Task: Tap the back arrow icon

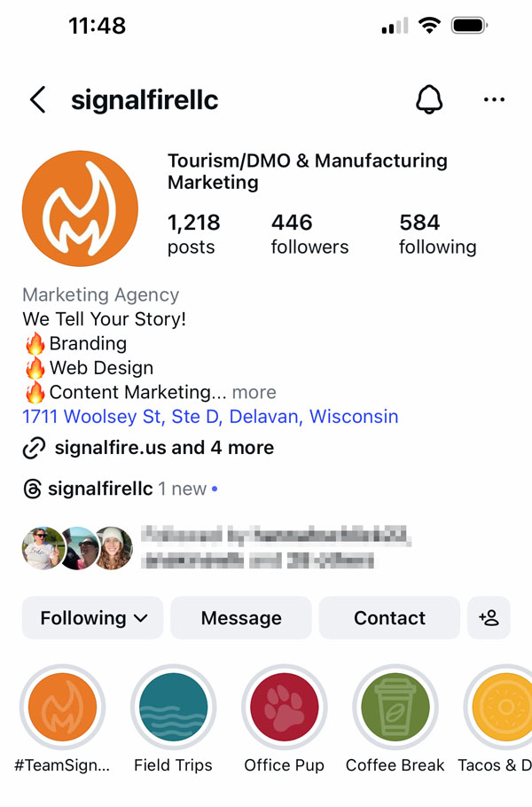Action: pos(37,100)
